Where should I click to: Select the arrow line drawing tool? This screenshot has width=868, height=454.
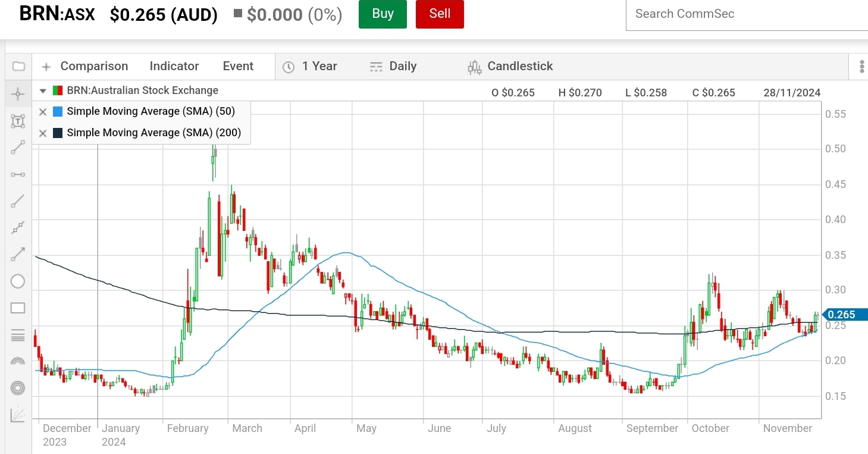pyautogui.click(x=18, y=255)
